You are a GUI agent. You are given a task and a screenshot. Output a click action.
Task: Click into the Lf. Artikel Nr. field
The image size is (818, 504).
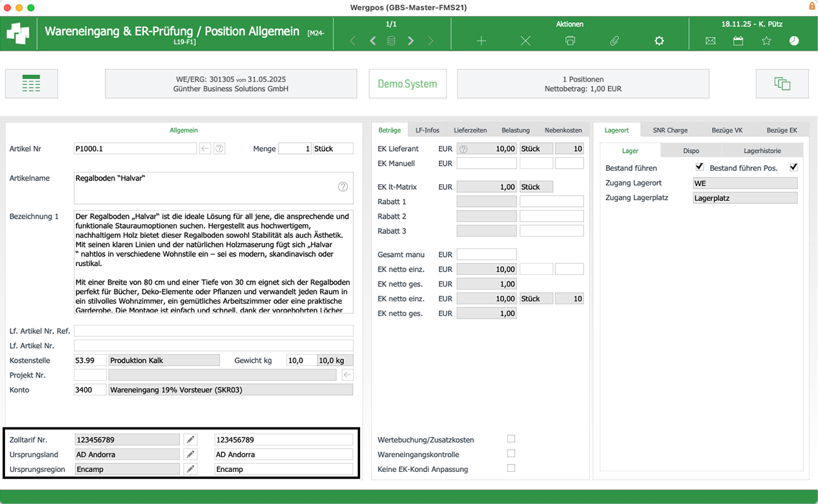(x=213, y=346)
